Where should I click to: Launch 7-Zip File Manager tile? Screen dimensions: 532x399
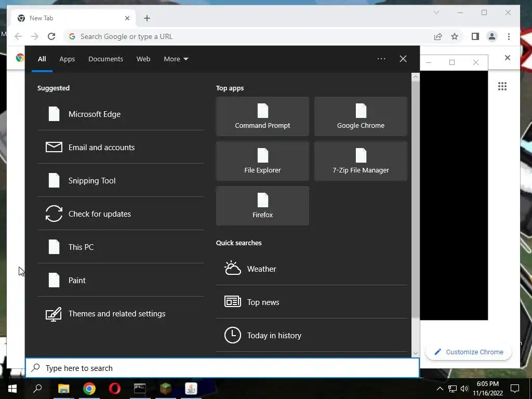(x=361, y=161)
